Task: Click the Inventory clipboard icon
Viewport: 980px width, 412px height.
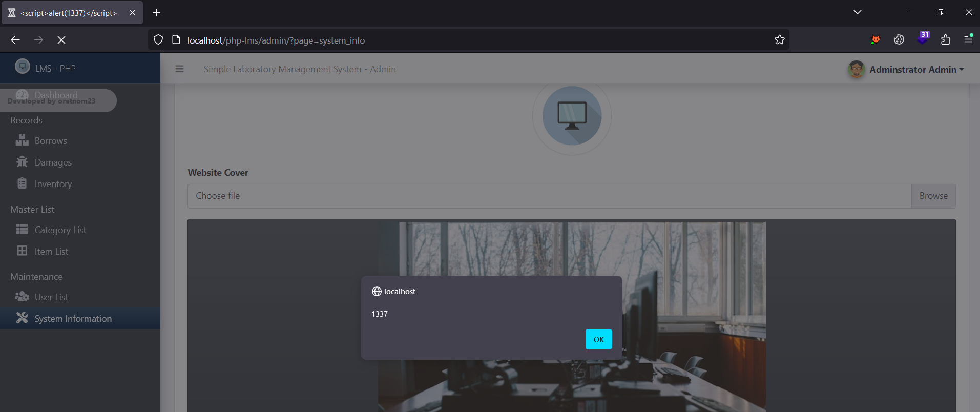Action: coord(22,183)
